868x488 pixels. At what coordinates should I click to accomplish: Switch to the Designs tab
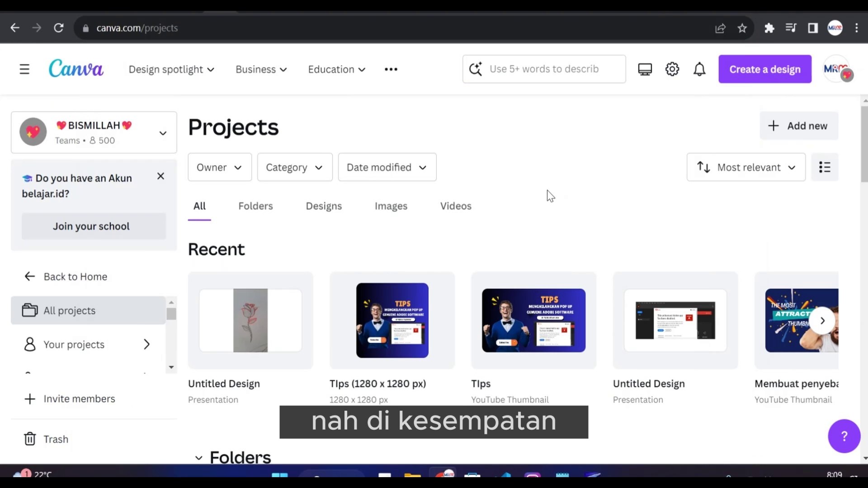point(324,206)
